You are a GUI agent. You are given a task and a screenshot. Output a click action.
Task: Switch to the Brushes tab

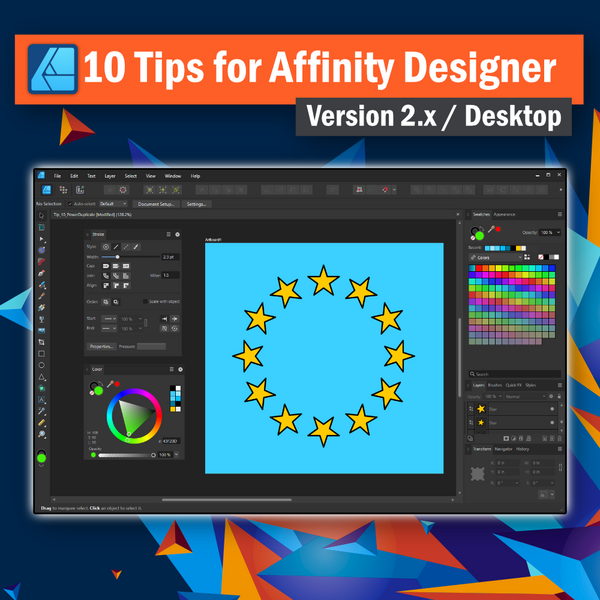(x=495, y=385)
